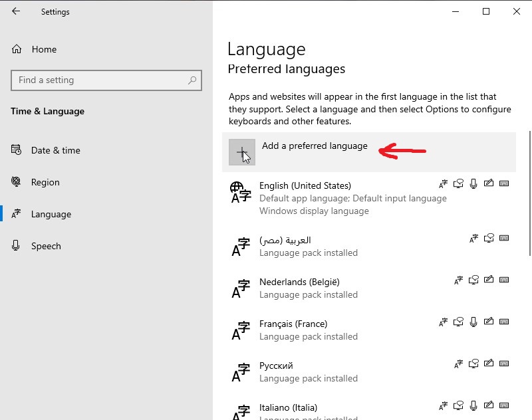Click the vertical scrollbar on right

[529, 193]
